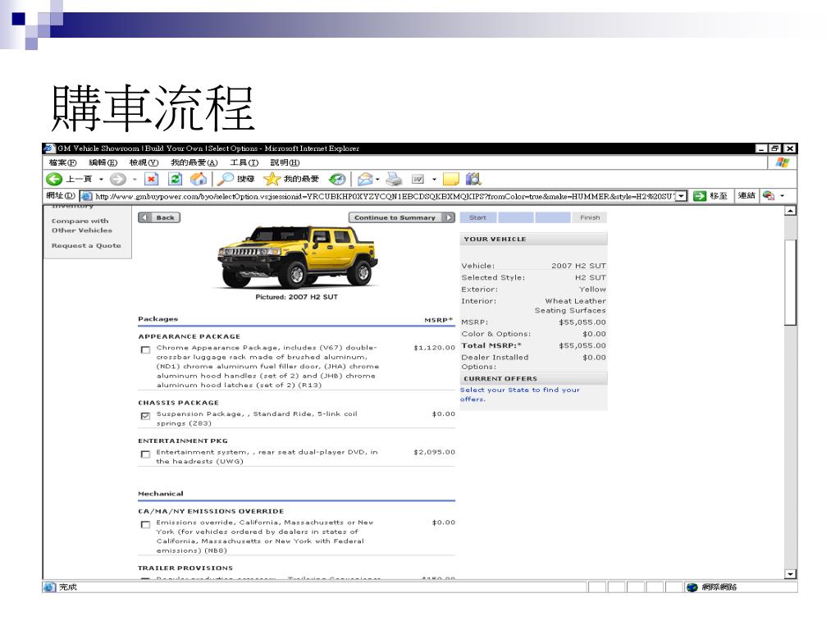Stop loading with the red X toolbar icon
Image resolution: width=840 pixels, height=630 pixels.
tap(152, 180)
